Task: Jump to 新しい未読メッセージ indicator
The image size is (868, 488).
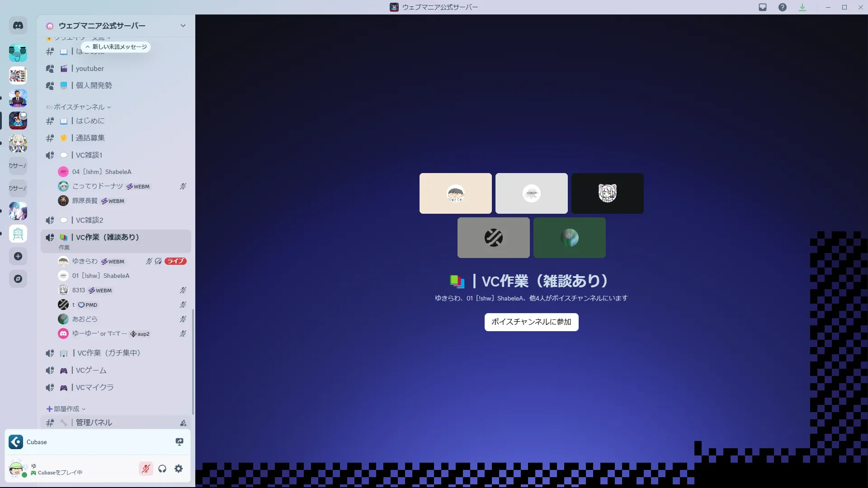Action: pos(116,47)
